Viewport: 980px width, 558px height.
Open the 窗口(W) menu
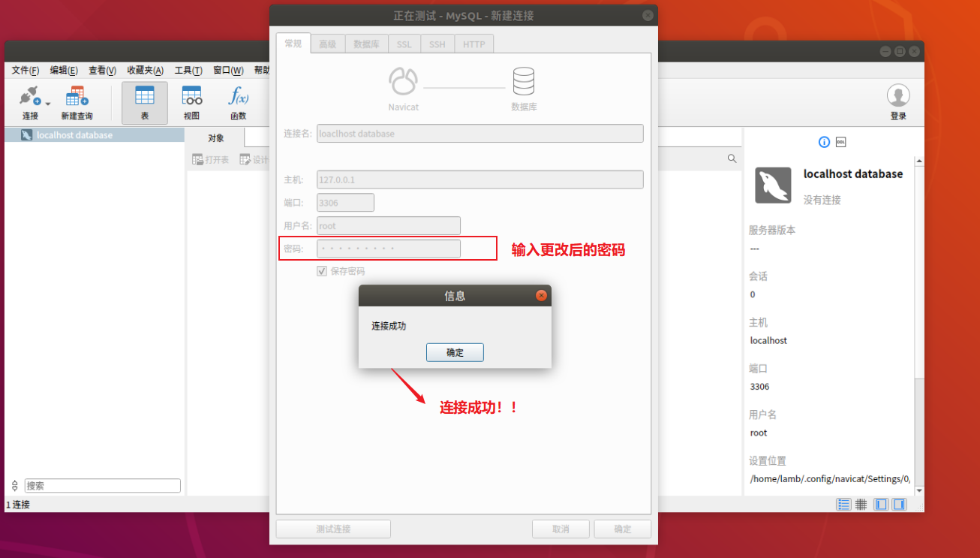(x=228, y=70)
